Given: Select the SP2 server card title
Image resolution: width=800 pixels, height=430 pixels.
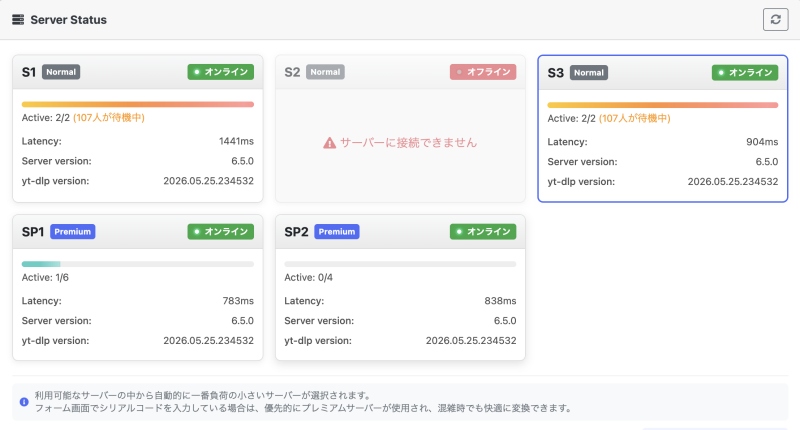Looking at the screenshot, I should click(x=296, y=232).
